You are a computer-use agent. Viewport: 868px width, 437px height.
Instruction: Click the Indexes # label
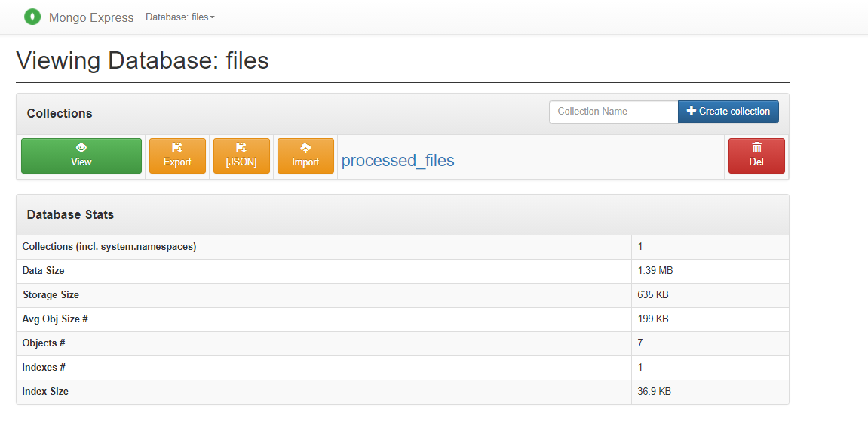click(x=44, y=368)
